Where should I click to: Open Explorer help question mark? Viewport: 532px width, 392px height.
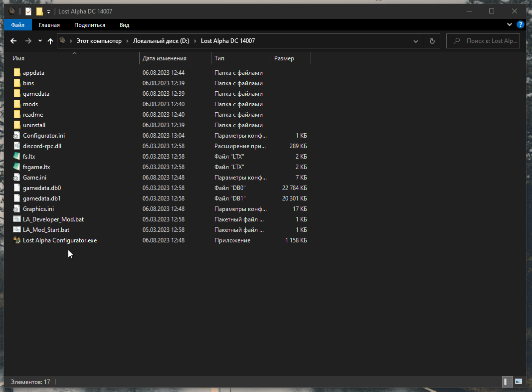[x=520, y=24]
